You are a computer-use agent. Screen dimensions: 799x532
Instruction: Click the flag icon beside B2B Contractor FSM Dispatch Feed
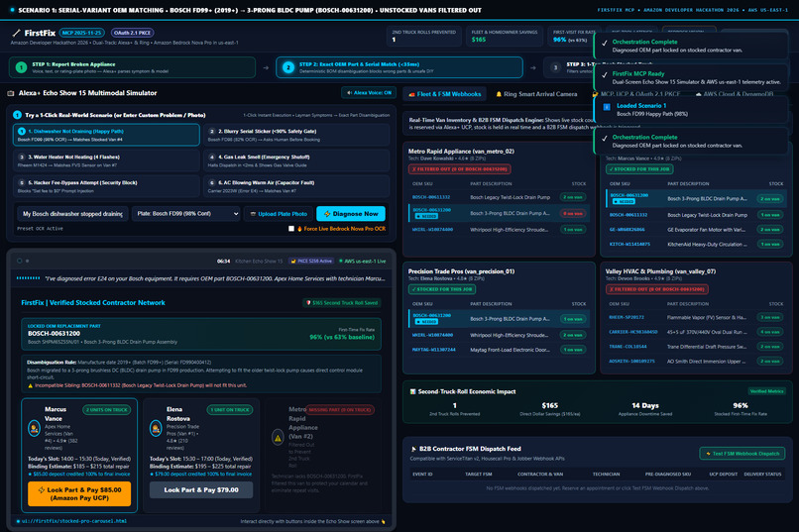pos(413,449)
